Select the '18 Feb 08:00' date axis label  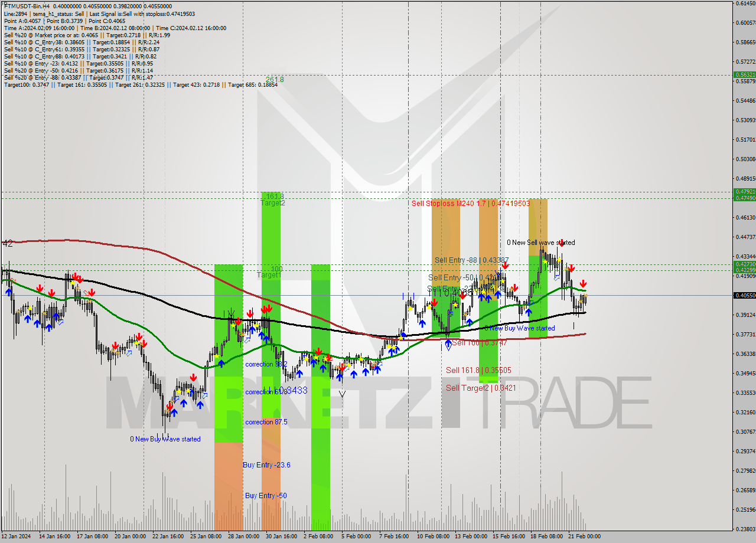(546, 537)
